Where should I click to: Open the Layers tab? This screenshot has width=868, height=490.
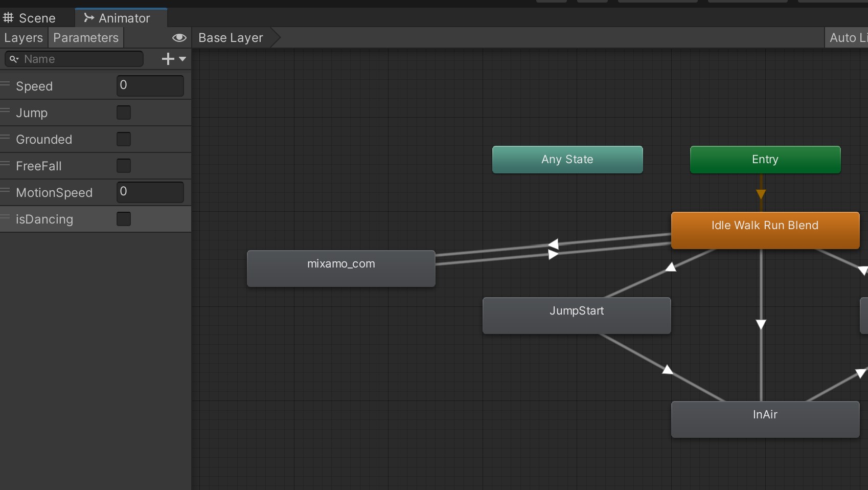tap(24, 38)
